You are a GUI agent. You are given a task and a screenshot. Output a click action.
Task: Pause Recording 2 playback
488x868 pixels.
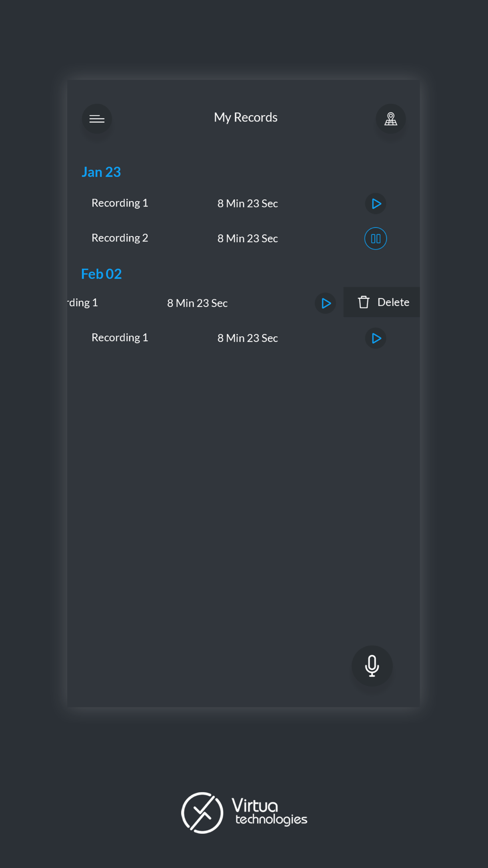[376, 239]
